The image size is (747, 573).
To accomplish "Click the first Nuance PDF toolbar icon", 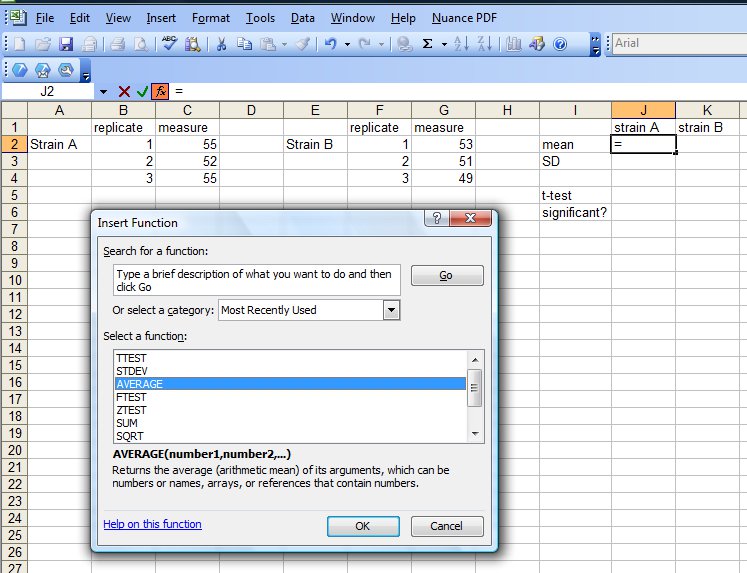I will pyautogui.click(x=20, y=70).
